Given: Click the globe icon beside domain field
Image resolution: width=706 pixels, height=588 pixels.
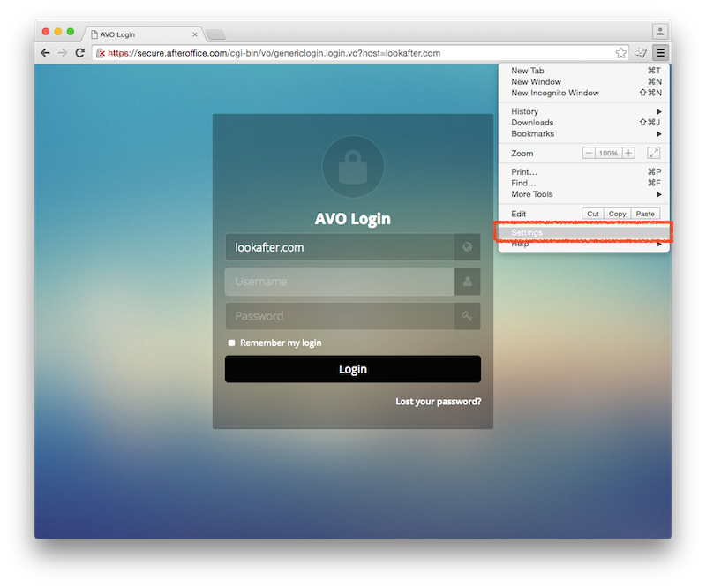Looking at the screenshot, I should click(467, 247).
